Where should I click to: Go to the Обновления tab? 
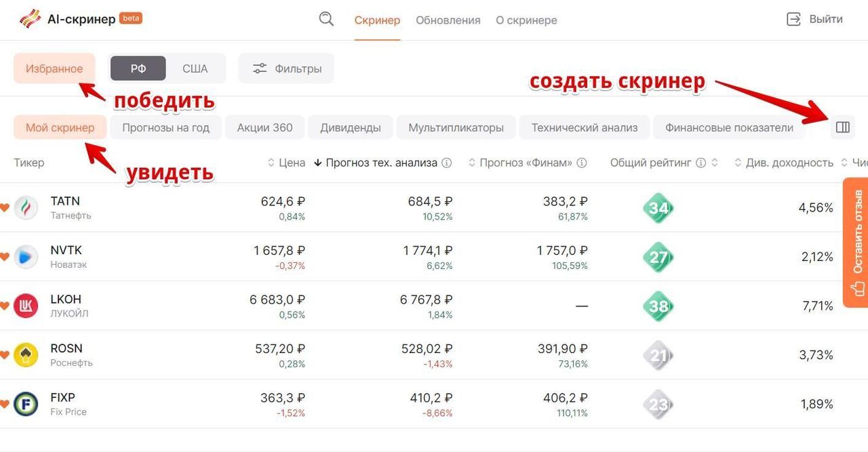point(448,20)
